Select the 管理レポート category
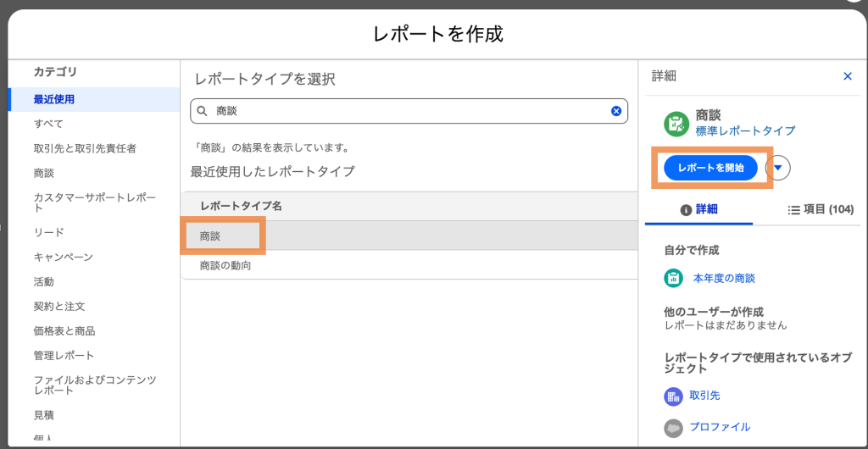Viewport: 868px width, 449px height. coord(64,356)
